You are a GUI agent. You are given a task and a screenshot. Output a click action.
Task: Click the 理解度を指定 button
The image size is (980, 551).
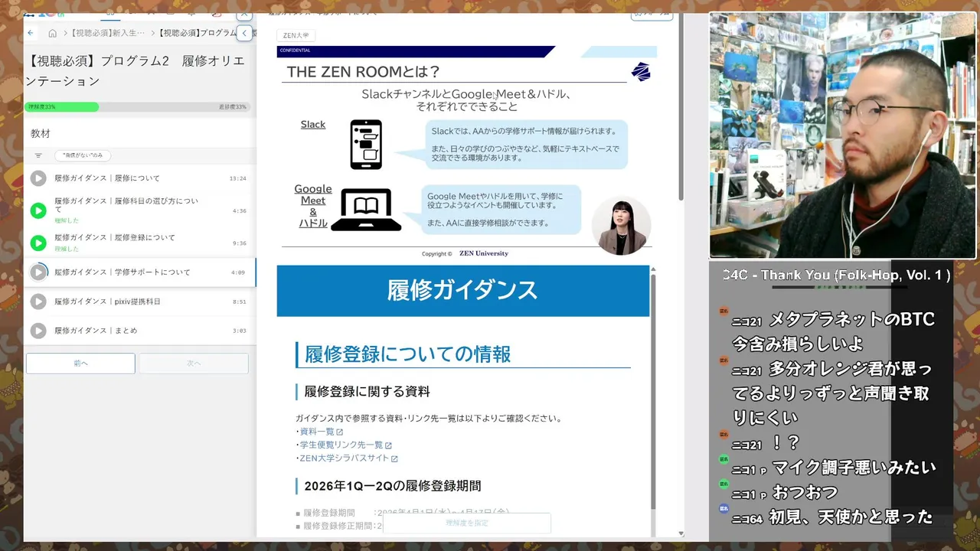click(x=466, y=523)
